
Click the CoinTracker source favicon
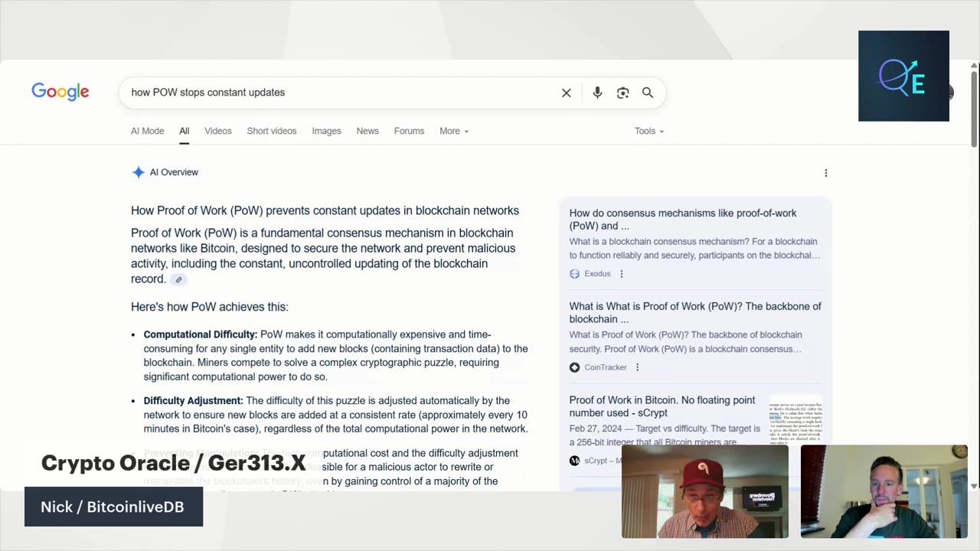574,367
